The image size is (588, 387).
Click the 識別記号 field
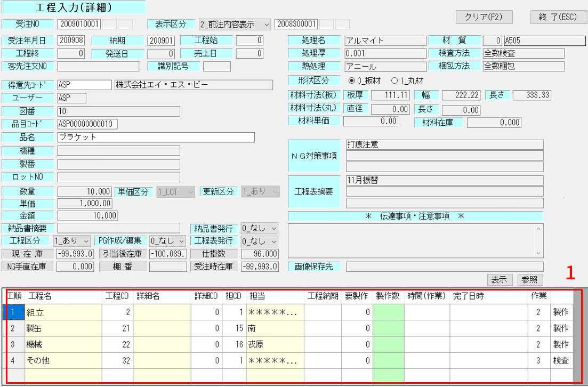pos(217,67)
